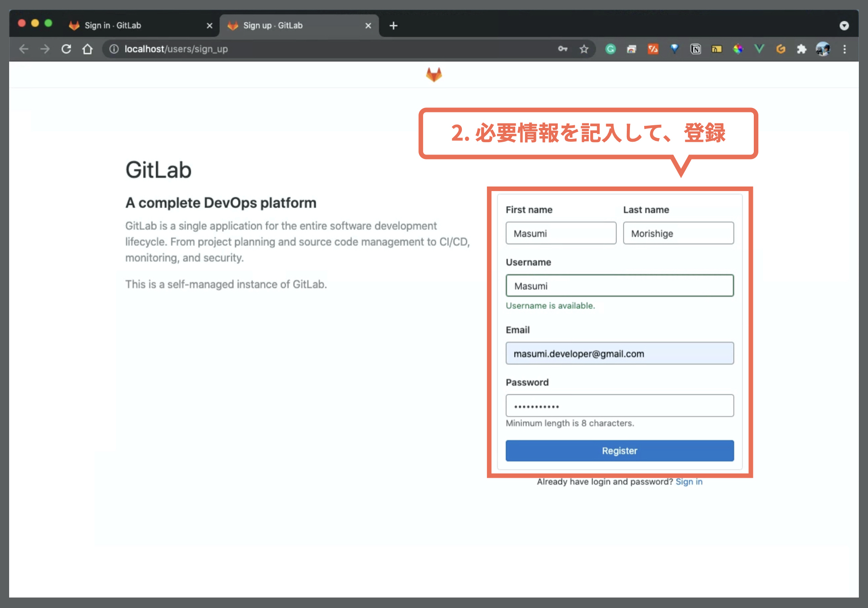The image size is (868, 608).
Task: Click the 'A complete DevOps platform' heading
Action: pyautogui.click(x=221, y=203)
